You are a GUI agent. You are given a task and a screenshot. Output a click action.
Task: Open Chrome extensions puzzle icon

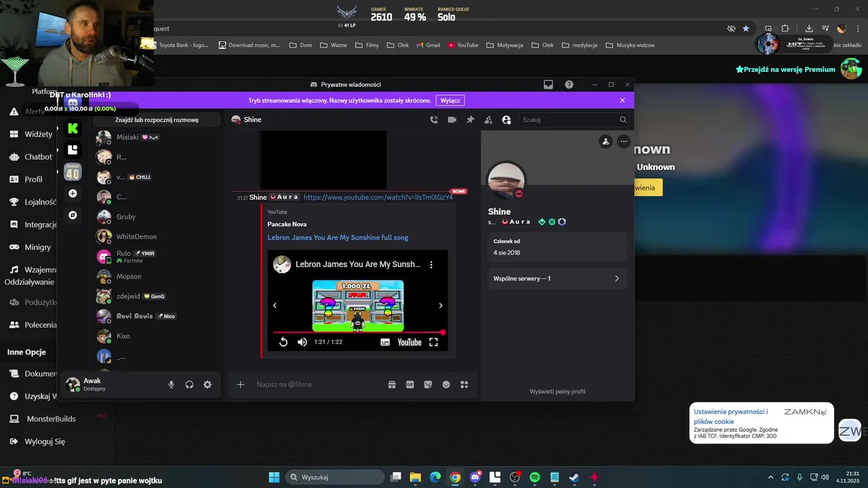pyautogui.click(x=785, y=28)
